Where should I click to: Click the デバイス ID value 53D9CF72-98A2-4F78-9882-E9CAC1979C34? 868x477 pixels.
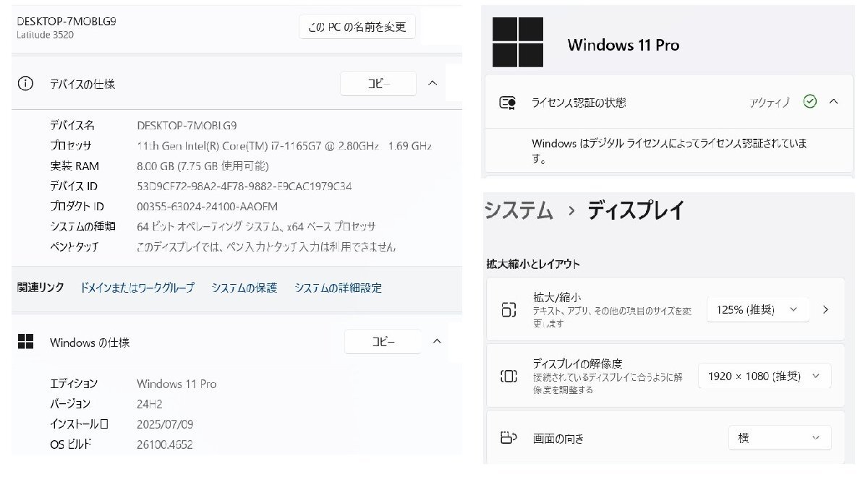coord(244,186)
